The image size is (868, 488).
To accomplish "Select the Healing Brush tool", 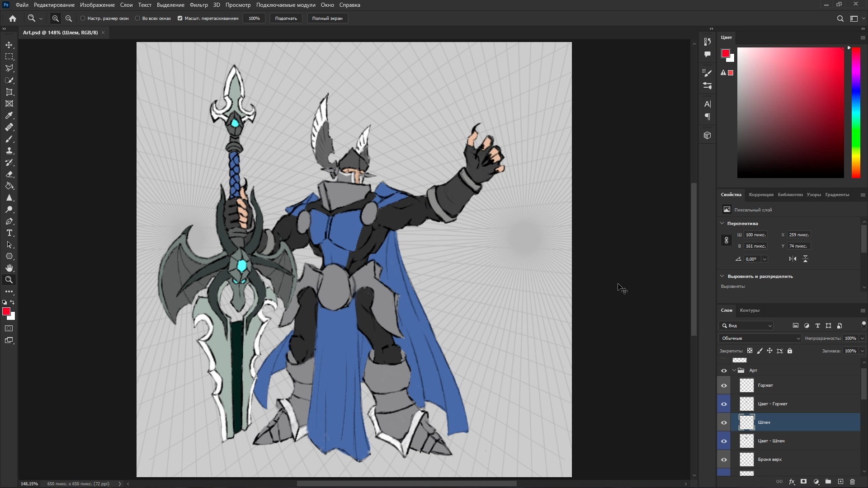I will (9, 127).
